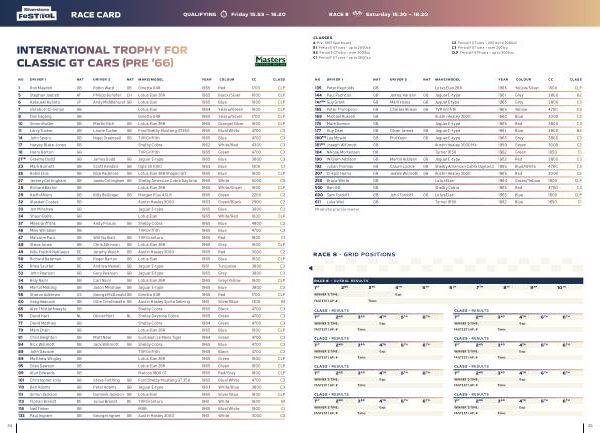The height and width of the screenshot is (433, 600).
Task: Click co-driver James Hanson in row 144
Action: (403, 95)
